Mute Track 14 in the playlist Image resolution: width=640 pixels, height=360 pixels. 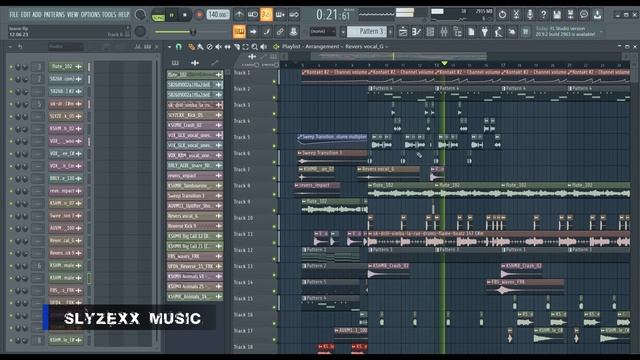[274, 291]
